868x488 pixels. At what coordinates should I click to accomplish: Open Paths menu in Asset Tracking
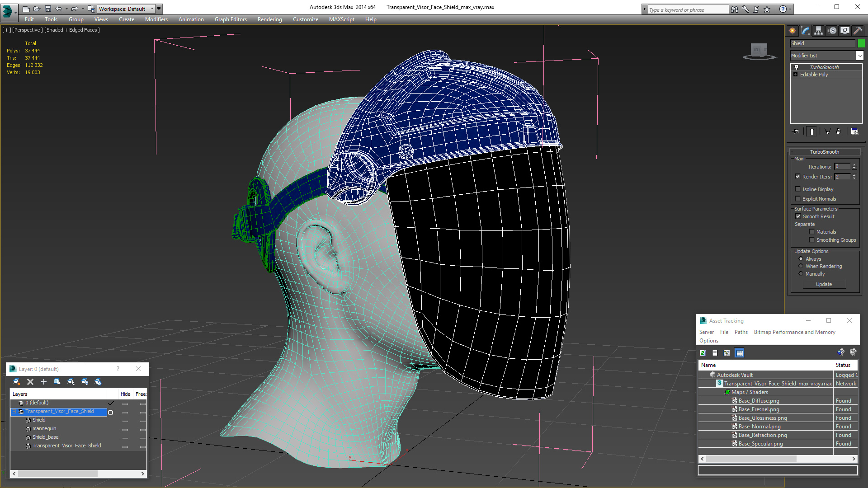[x=741, y=332]
